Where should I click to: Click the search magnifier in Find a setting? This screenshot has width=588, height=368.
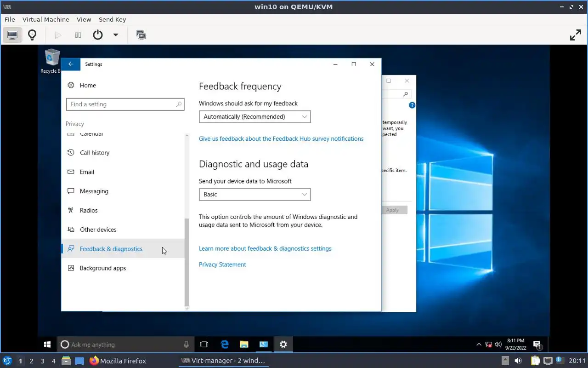pos(179,104)
